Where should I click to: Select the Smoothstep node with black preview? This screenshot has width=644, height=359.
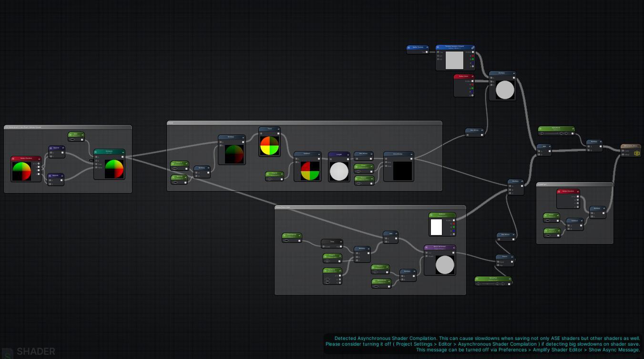[399, 167]
